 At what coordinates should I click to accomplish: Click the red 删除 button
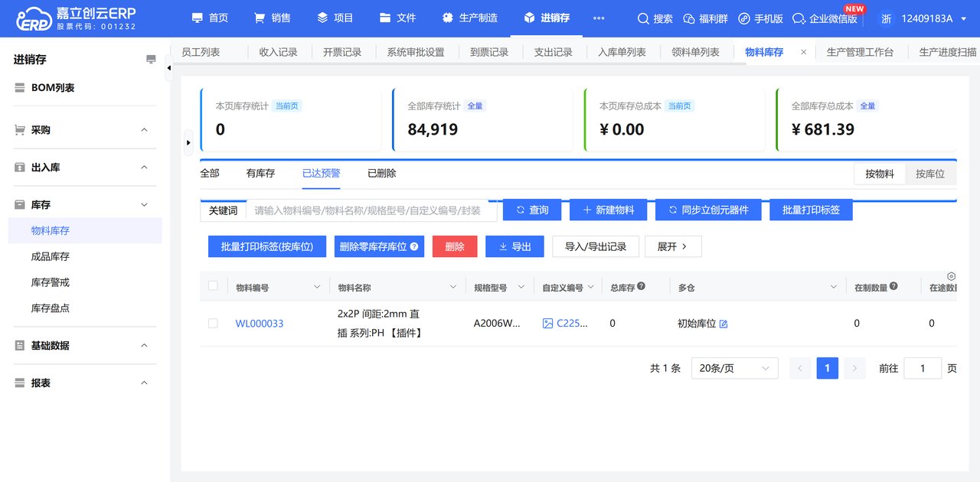[x=455, y=246]
